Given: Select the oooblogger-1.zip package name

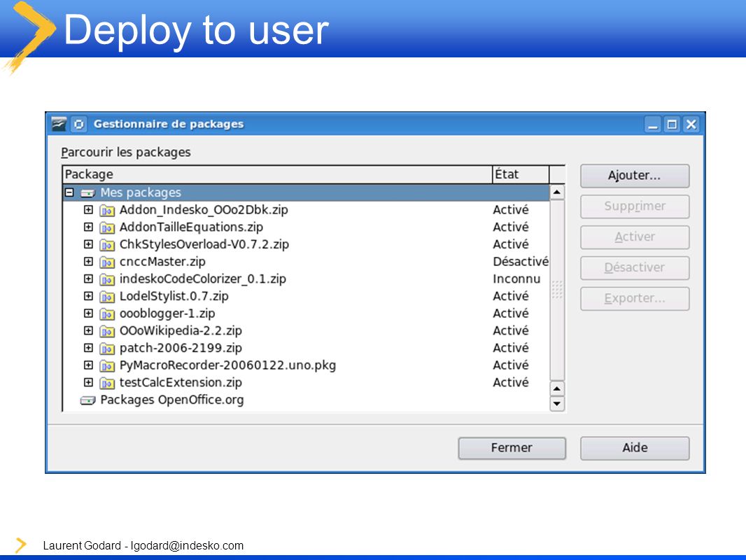Looking at the screenshot, I should 167,313.
